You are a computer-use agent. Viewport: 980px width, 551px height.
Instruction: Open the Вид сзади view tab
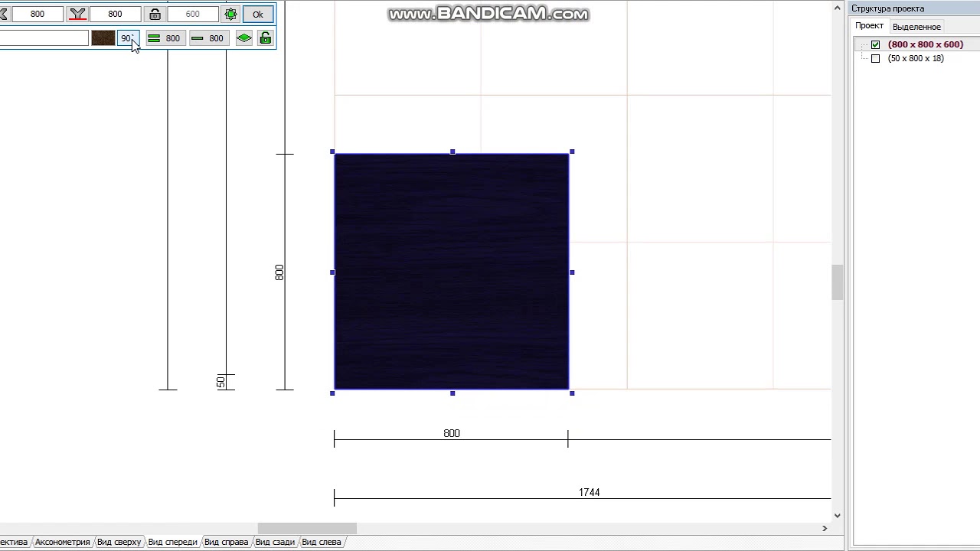pos(275,542)
